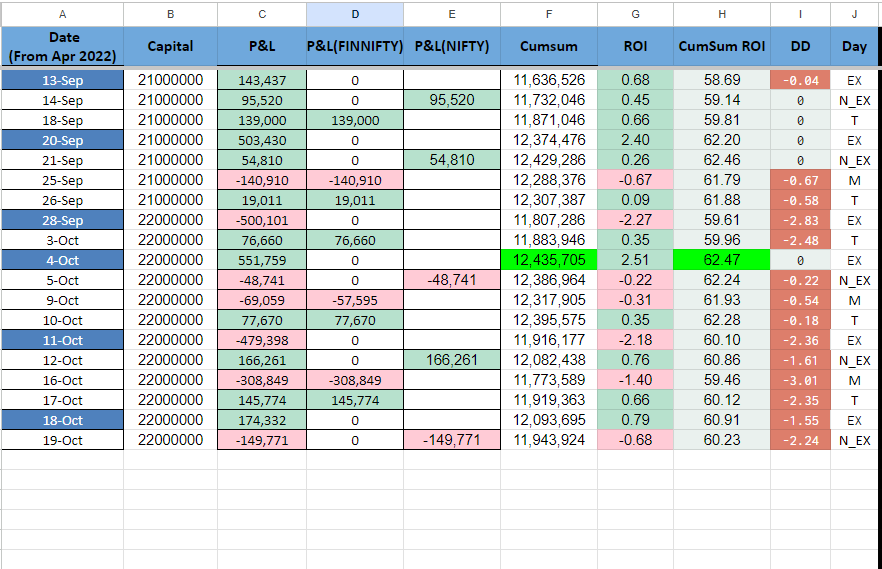Image resolution: width=882 pixels, height=569 pixels.
Task: Click P&L value 551,759
Action: [262, 260]
